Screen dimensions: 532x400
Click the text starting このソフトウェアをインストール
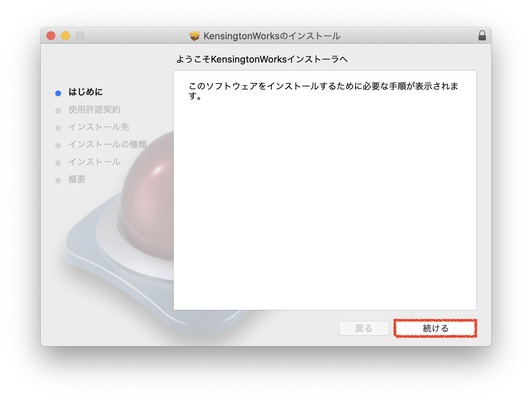[x=323, y=91]
